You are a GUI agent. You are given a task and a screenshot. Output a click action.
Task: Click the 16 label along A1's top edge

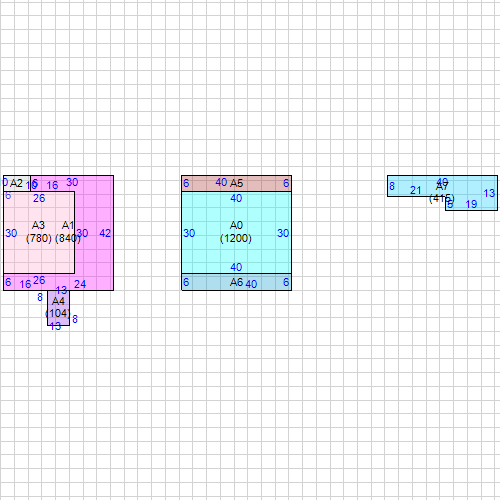click(52, 185)
